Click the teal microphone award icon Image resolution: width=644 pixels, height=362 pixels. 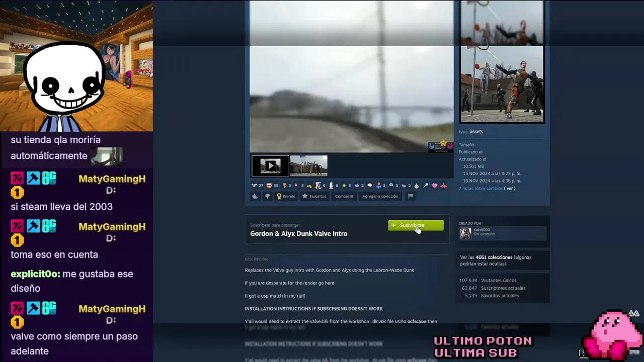(x=425, y=186)
